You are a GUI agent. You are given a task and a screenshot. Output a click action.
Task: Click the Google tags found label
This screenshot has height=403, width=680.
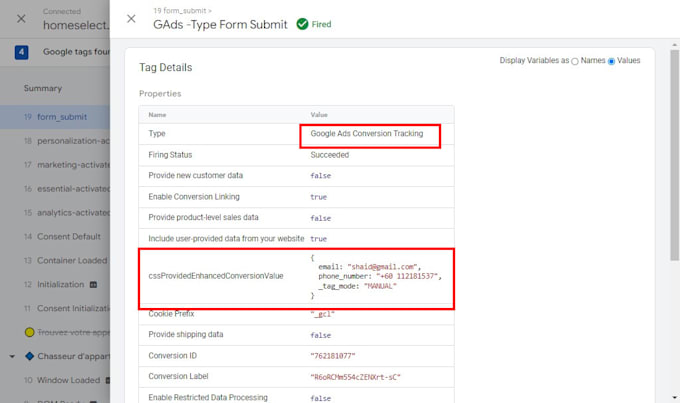(76, 52)
